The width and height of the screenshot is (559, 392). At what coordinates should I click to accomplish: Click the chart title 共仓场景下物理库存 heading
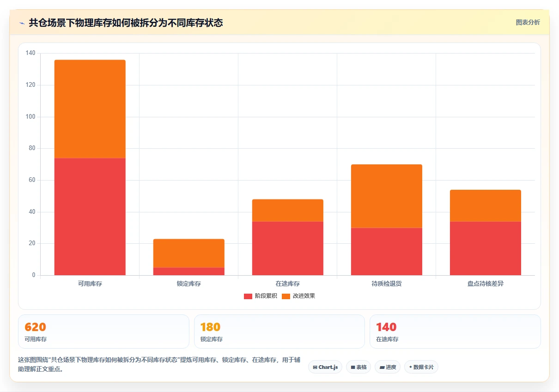(126, 23)
